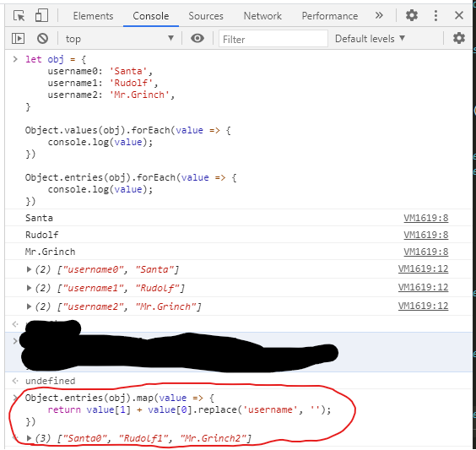Clear the console with the ban icon
476x450 pixels.
[42, 38]
